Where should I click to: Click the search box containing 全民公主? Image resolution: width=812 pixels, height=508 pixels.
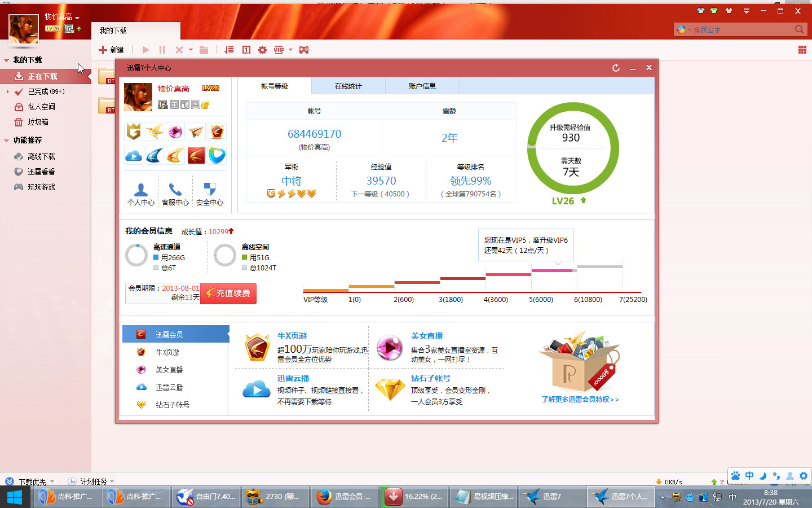click(x=740, y=29)
